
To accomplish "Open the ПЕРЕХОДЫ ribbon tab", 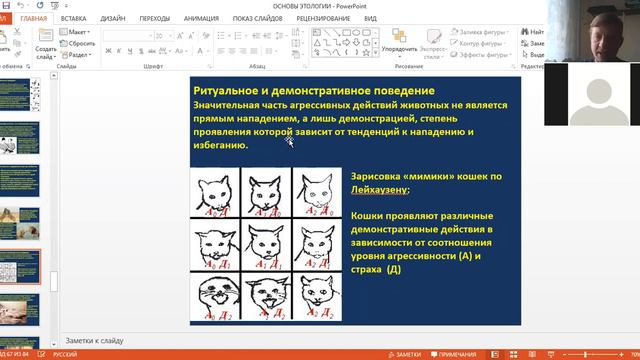I will coord(155,18).
